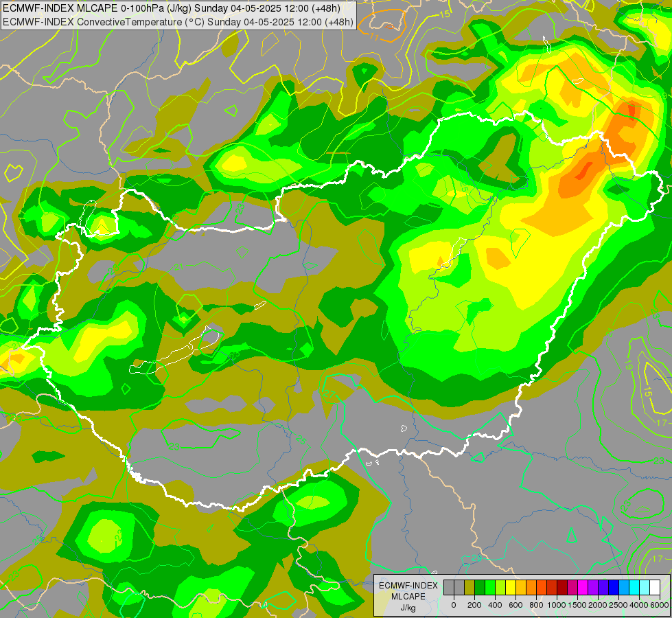Choose the cyan legend swatch before 4000
The image size is (672, 618).
pos(635,587)
